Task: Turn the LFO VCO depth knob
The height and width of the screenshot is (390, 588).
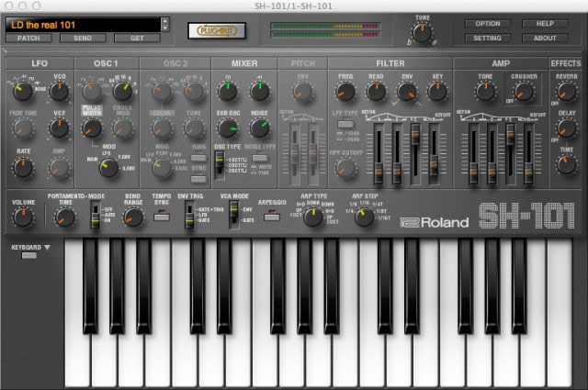Action: click(59, 91)
